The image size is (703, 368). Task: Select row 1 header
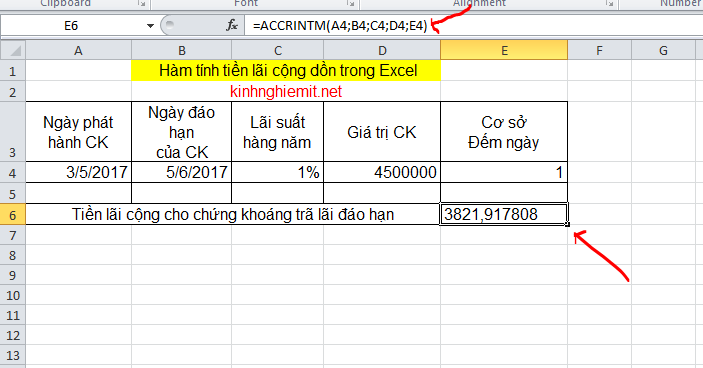[x=13, y=71]
